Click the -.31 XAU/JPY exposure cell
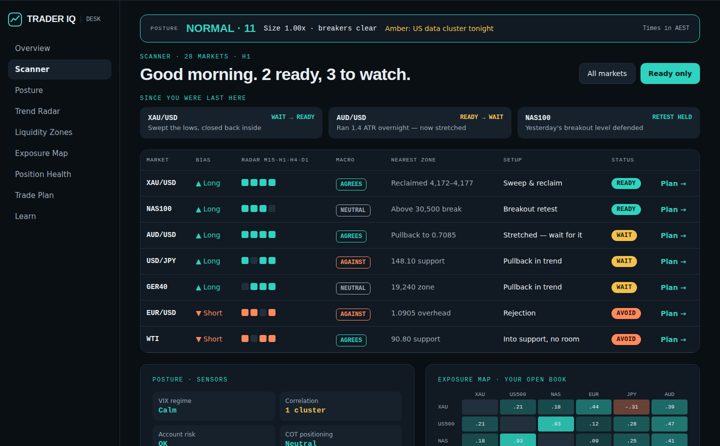 click(x=632, y=407)
